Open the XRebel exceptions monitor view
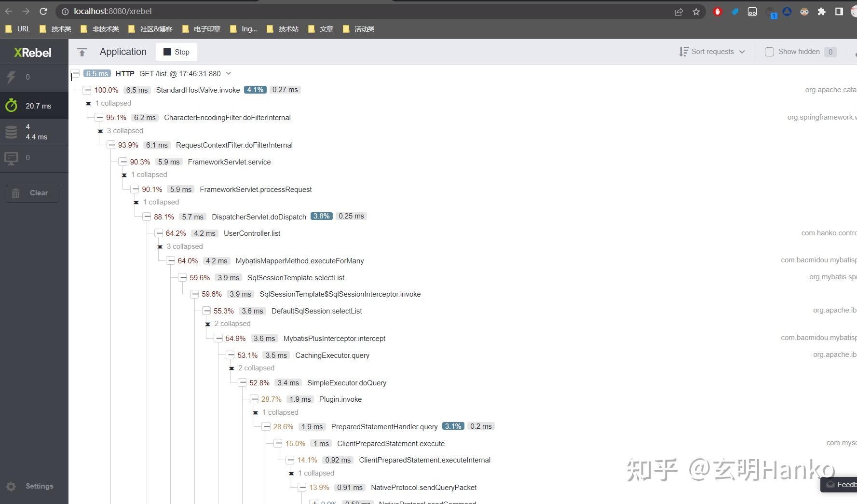857x504 pixels. coord(34,158)
